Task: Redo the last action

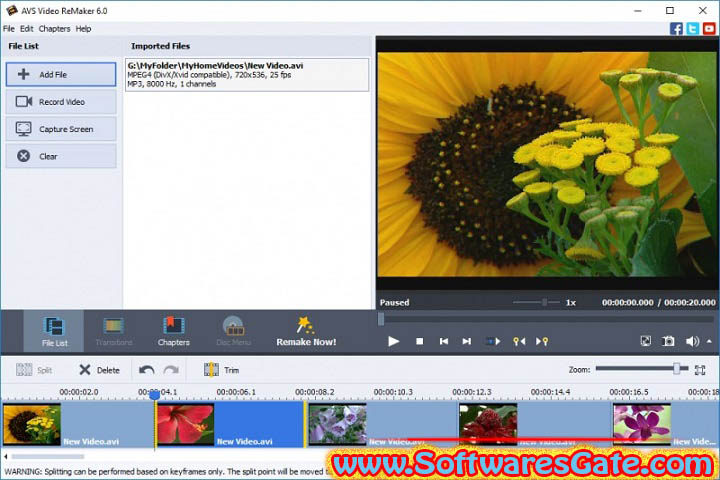Action: point(171,370)
